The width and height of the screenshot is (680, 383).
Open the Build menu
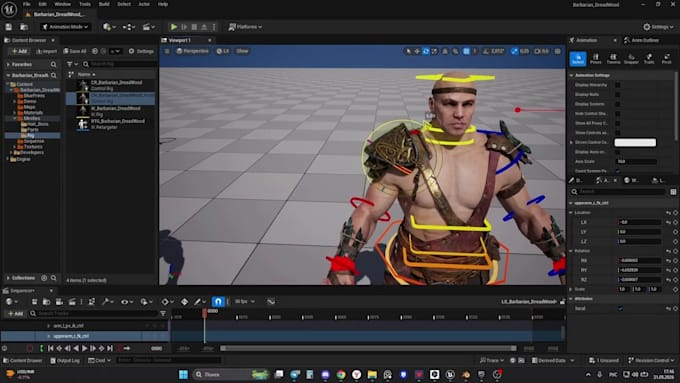point(104,4)
